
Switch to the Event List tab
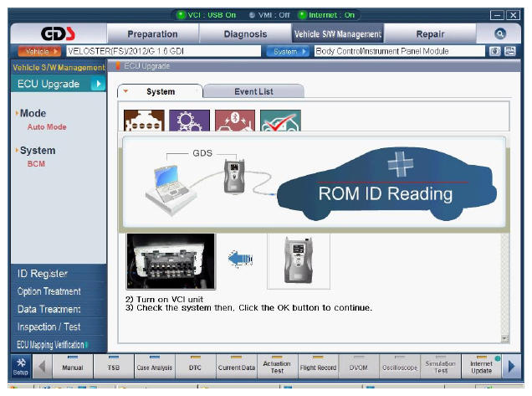coord(253,91)
